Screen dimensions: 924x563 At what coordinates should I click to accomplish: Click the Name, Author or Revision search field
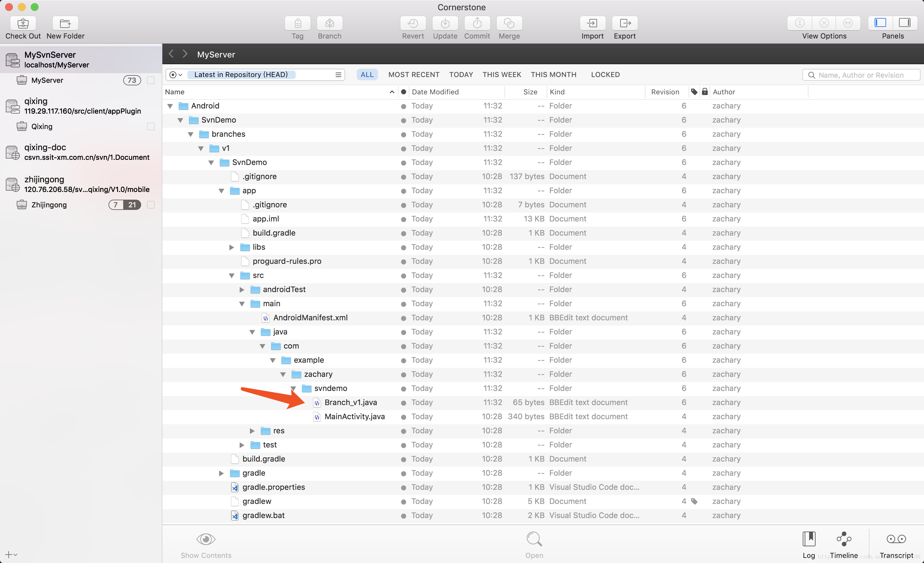coord(861,75)
